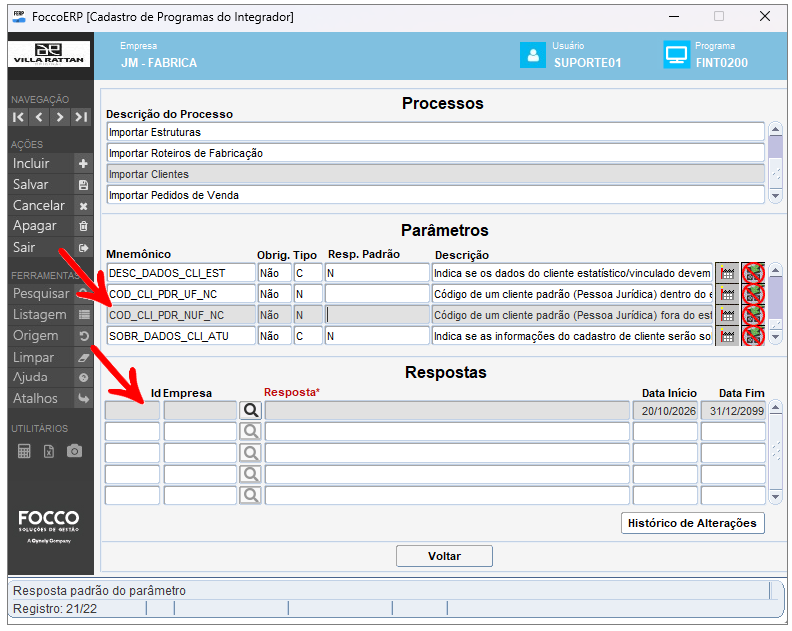Viewport: 792px width, 631px height.
Task: Click red prohibited icon on SOBR_DADOS_CLI_ATU row
Action: click(753, 336)
